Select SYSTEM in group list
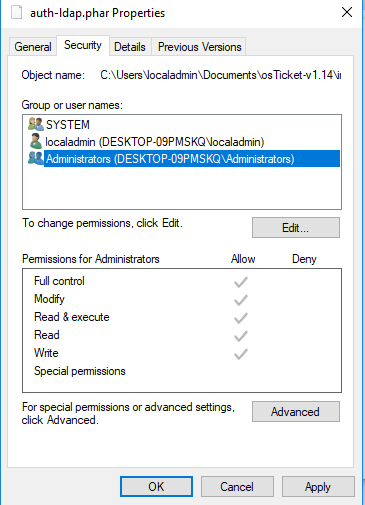Screen dimensions: 365x505 tap(68, 125)
